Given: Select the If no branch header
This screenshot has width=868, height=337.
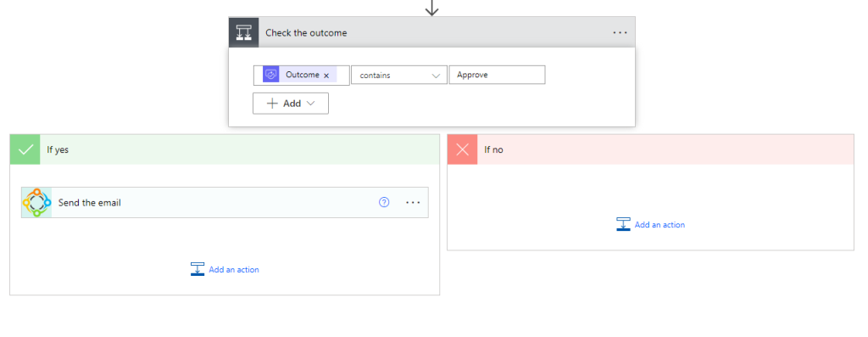Looking at the screenshot, I should (650, 149).
